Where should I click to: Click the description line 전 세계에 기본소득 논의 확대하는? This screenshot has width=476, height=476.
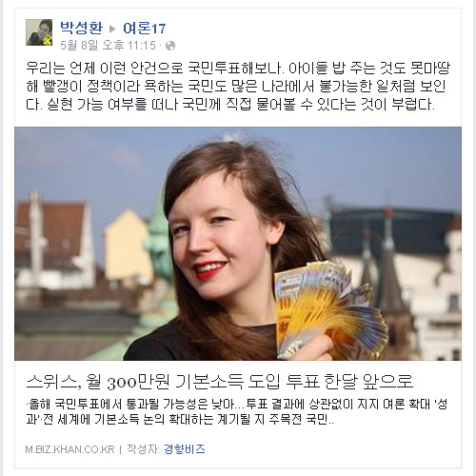[180, 420]
